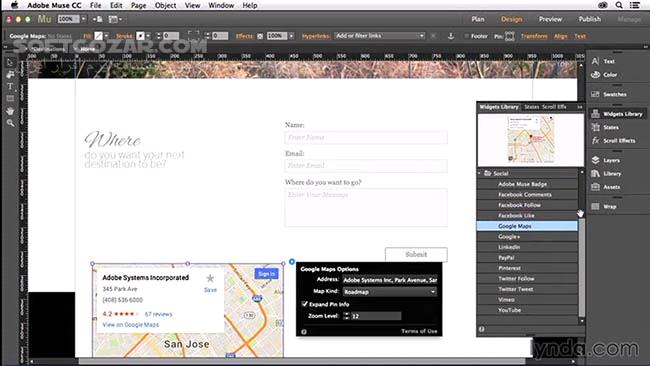650x366 pixels.
Task: Click the Fill color swatch
Action: (98, 36)
